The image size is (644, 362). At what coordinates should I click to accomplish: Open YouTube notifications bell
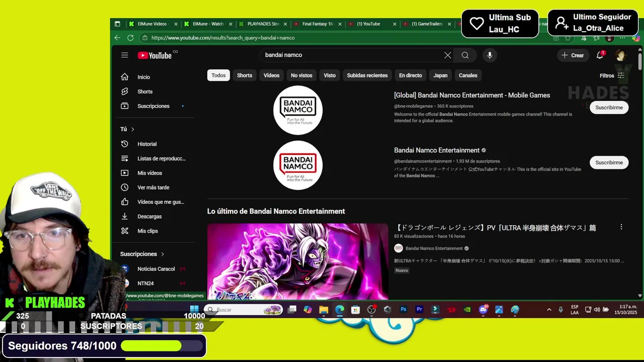(x=600, y=55)
